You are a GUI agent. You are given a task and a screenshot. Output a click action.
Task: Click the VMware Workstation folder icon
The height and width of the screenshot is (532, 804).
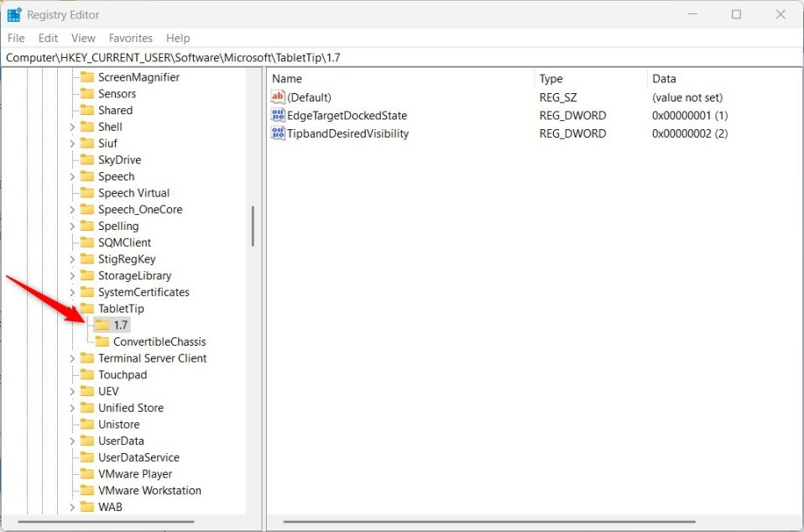click(x=87, y=490)
